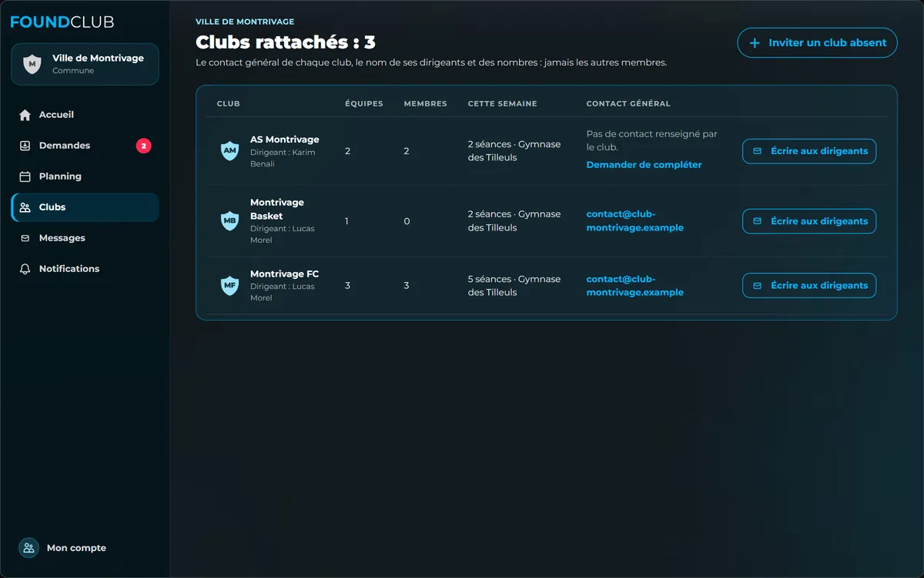The height and width of the screenshot is (578, 924).
Task: Click the Montrivage Basket club name
Action: (x=277, y=210)
